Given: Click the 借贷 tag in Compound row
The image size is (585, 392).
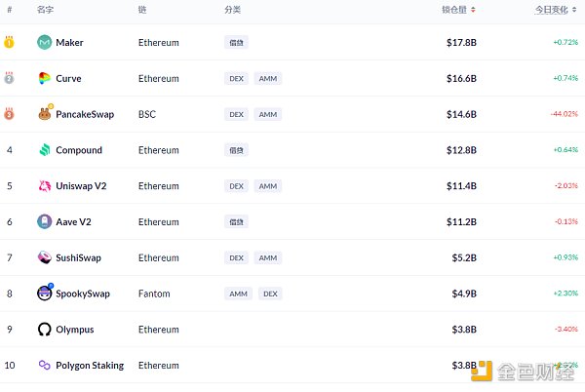Looking at the screenshot, I should 236,150.
